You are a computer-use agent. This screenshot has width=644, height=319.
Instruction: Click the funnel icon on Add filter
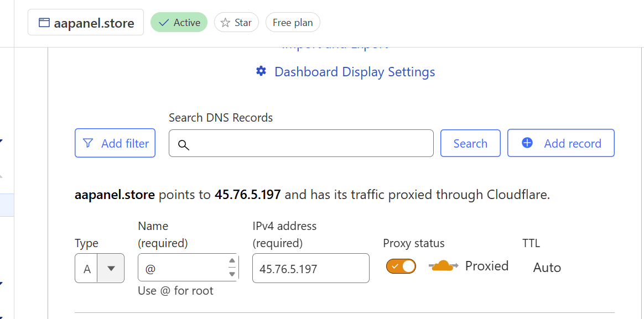tap(88, 143)
